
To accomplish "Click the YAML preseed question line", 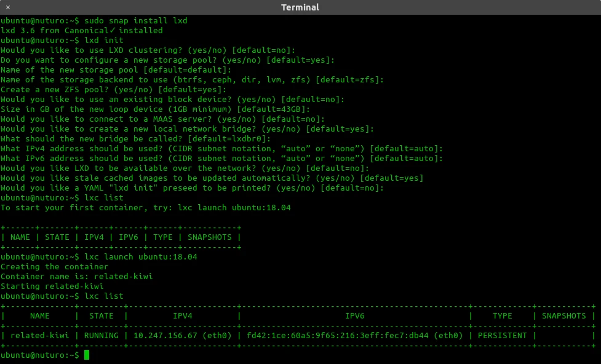I will pyautogui.click(x=192, y=188).
